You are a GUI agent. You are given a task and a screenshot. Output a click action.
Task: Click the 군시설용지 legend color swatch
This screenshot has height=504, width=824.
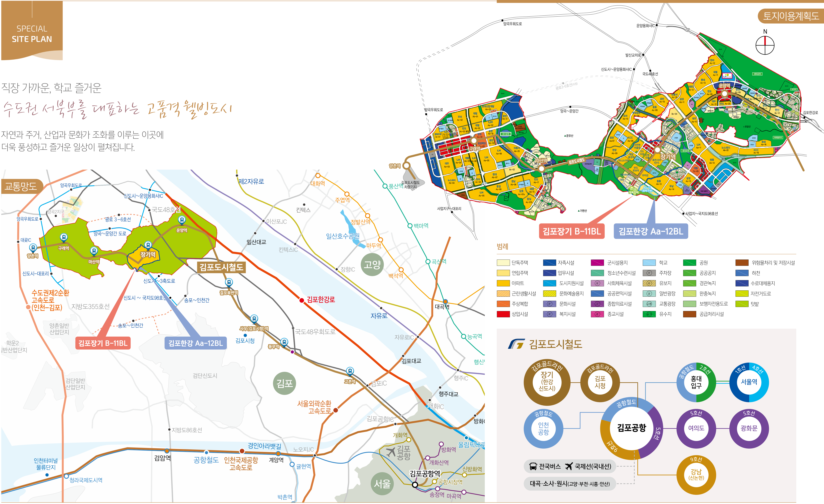point(597,263)
